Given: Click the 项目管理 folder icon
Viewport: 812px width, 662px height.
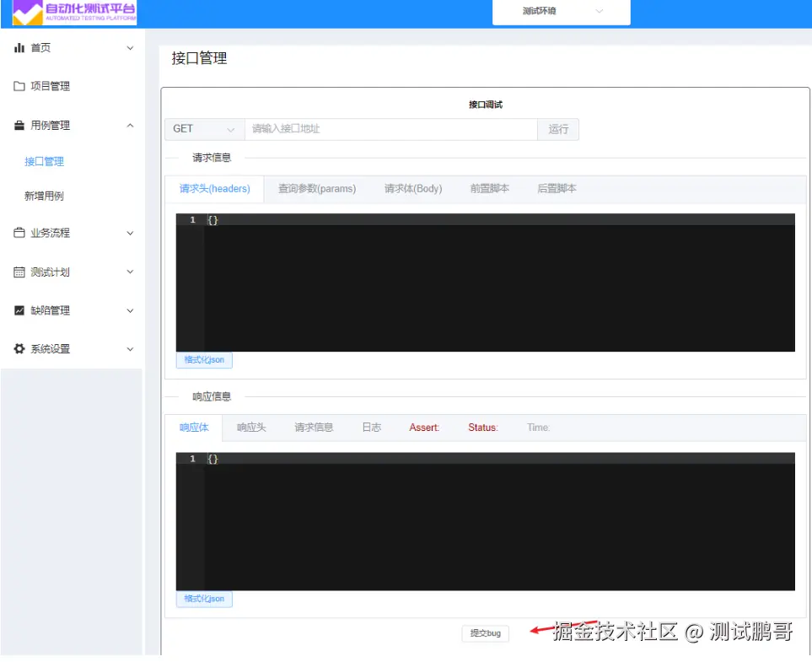Looking at the screenshot, I should (x=19, y=86).
